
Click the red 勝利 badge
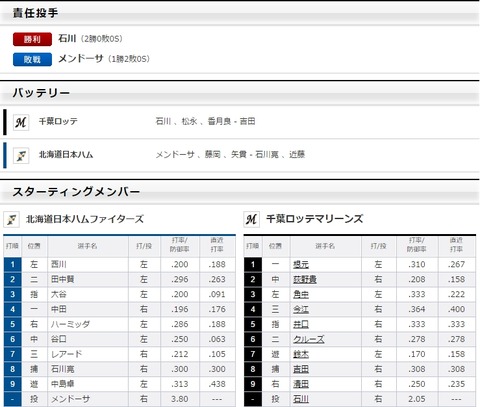click(32, 39)
